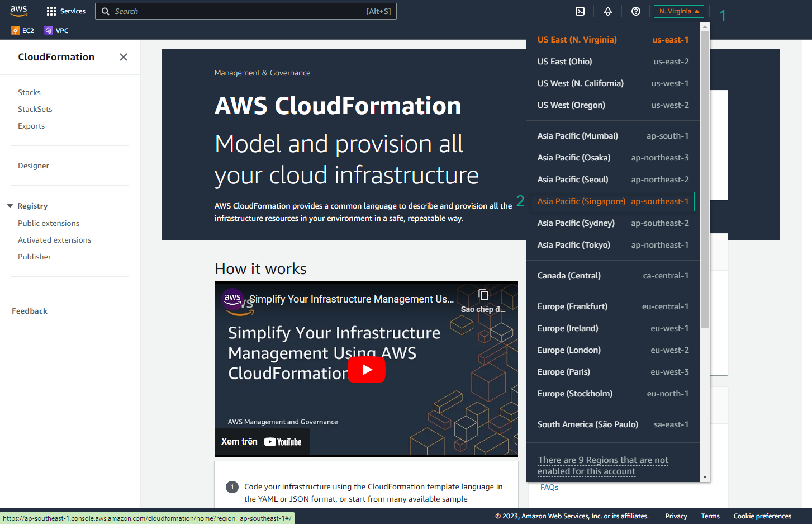This screenshot has height=524, width=812.
Task: Select Europe (Frankfurt) region
Action: click(x=613, y=306)
